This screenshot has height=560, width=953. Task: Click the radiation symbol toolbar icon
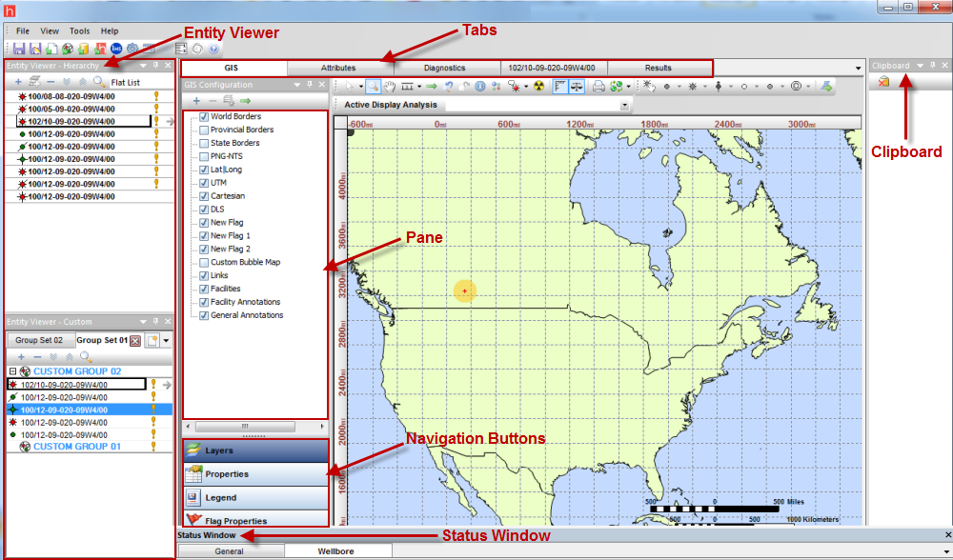coord(538,86)
